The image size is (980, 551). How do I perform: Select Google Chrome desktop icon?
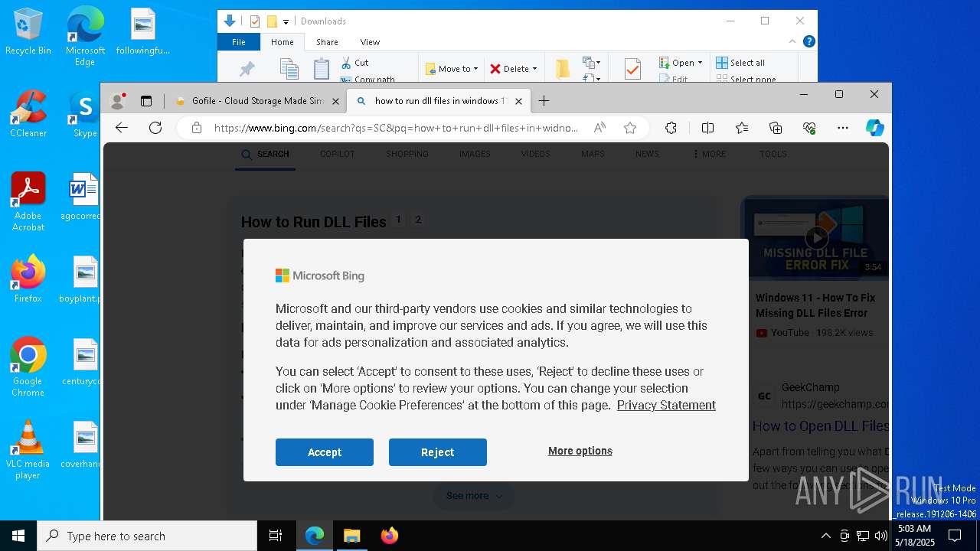[x=28, y=367]
